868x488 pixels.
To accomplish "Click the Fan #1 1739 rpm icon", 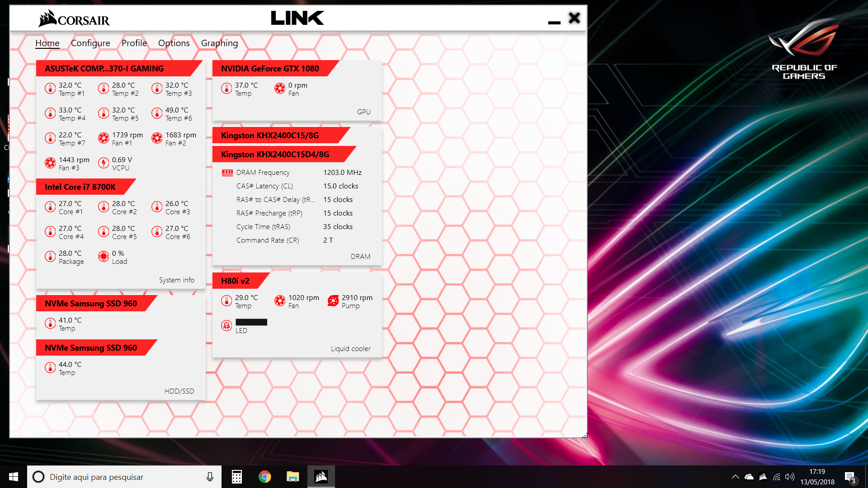I will (104, 138).
